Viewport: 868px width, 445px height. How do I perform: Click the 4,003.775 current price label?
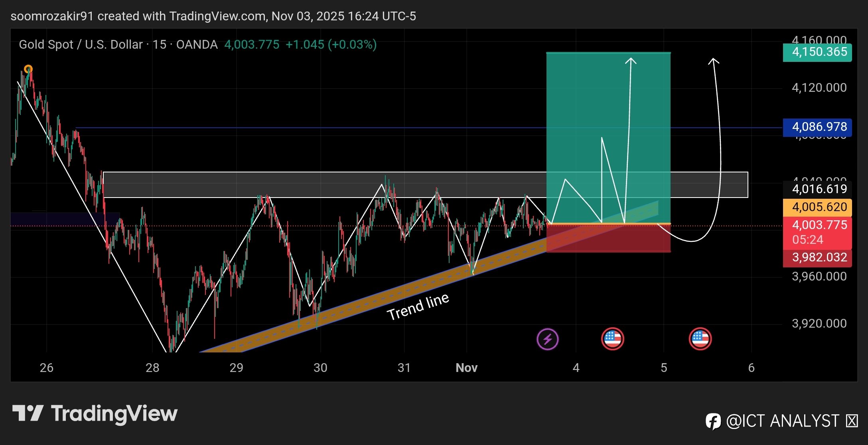pos(817,225)
